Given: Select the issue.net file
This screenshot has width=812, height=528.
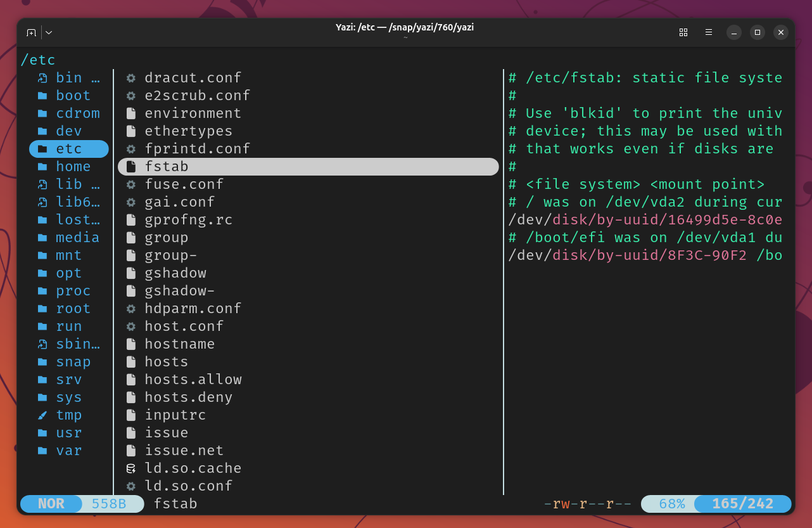Looking at the screenshot, I should [184, 451].
